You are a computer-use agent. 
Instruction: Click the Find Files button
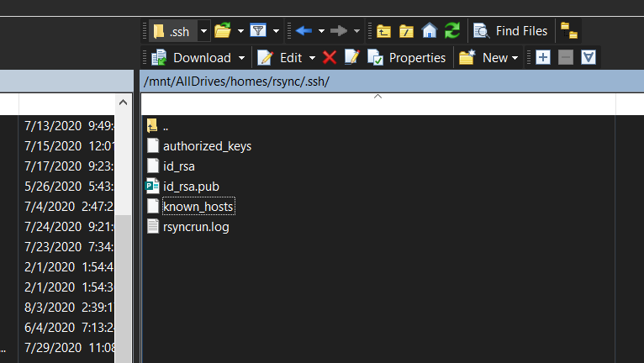[x=511, y=31]
